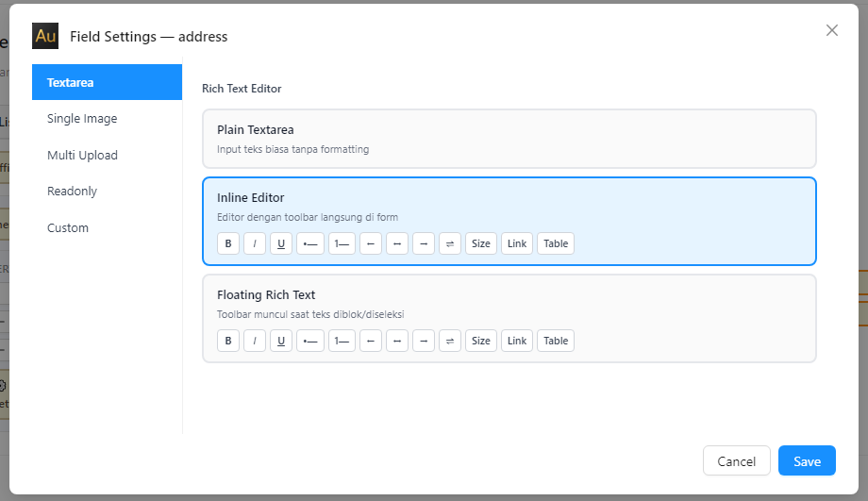Switch to the Custom tab
868x501 pixels.
point(107,227)
